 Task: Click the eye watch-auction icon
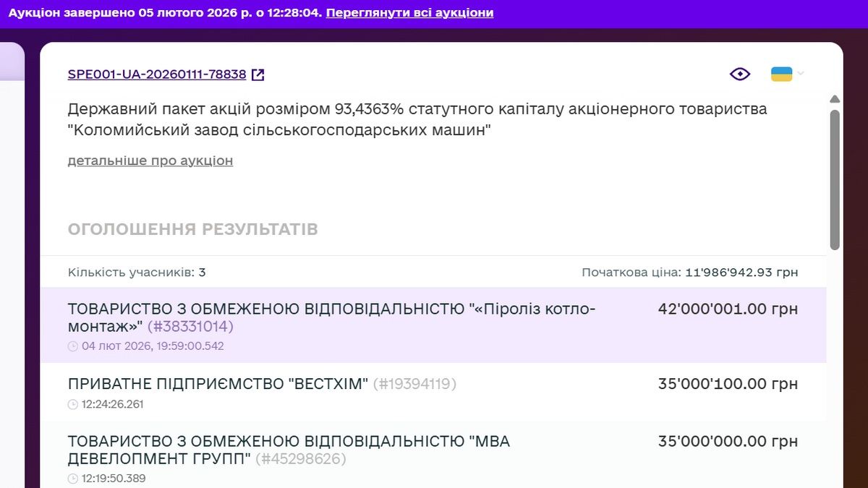click(x=739, y=73)
